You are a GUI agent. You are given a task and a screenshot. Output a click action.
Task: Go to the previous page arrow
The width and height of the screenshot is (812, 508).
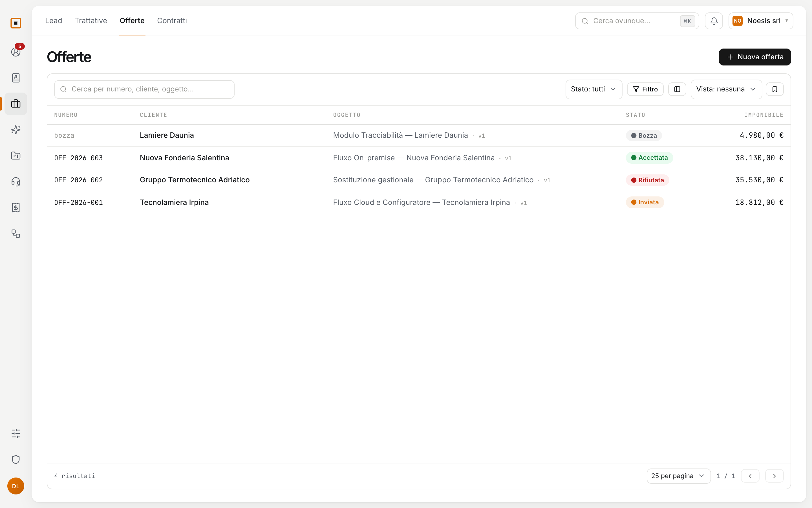click(x=750, y=476)
